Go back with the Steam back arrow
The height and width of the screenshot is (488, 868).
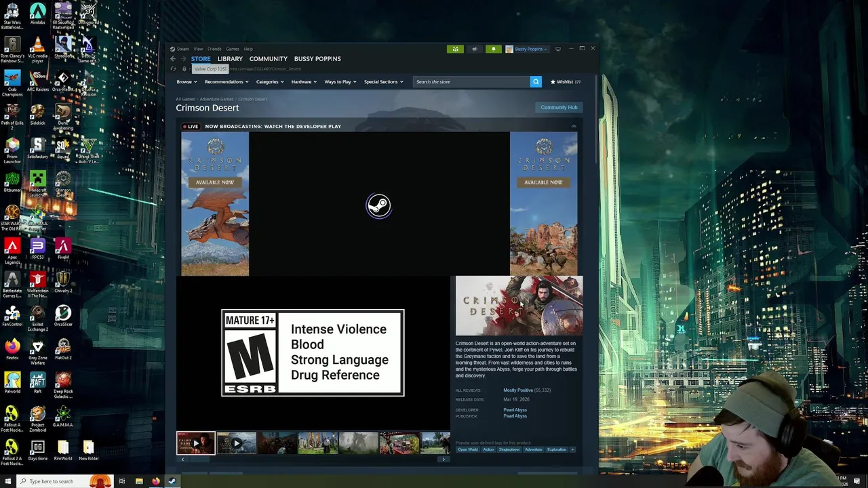tap(173, 59)
